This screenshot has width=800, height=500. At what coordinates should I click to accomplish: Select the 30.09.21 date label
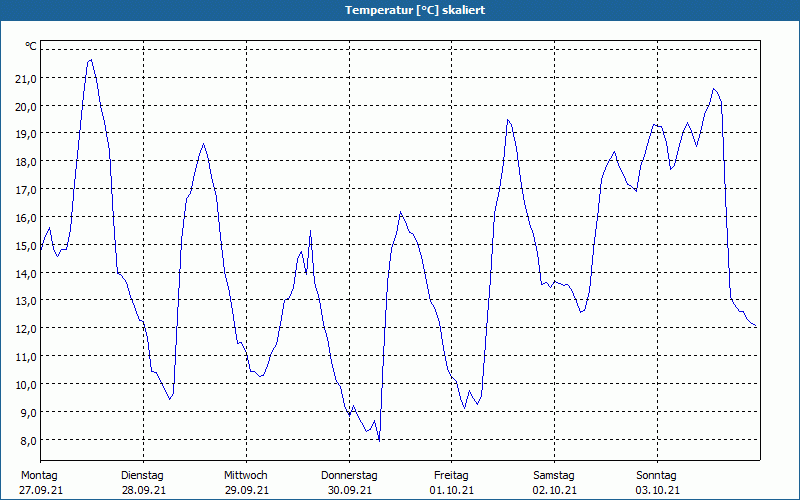tap(349, 490)
